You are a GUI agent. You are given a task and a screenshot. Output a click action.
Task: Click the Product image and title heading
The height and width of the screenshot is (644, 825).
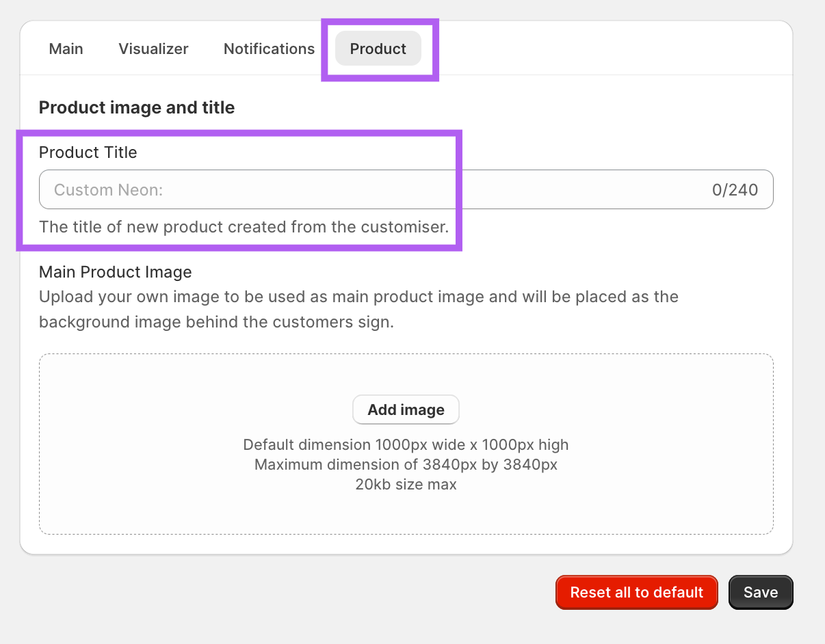136,108
